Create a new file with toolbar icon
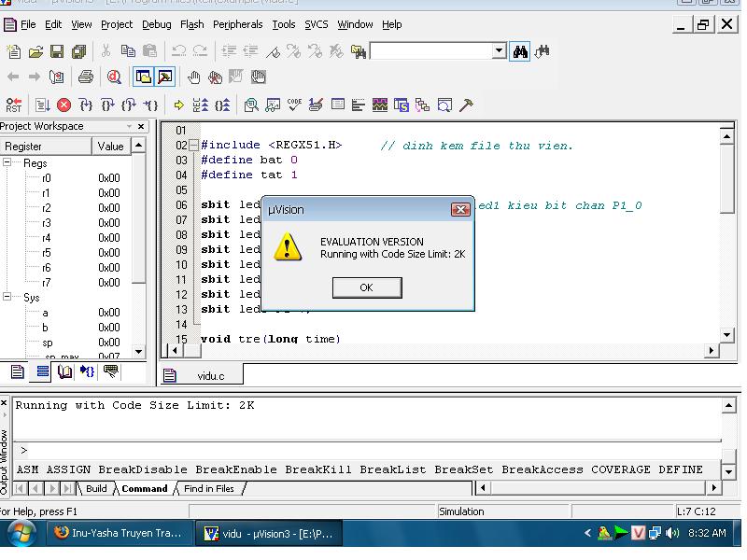The width and height of the screenshot is (747, 560). 14,51
